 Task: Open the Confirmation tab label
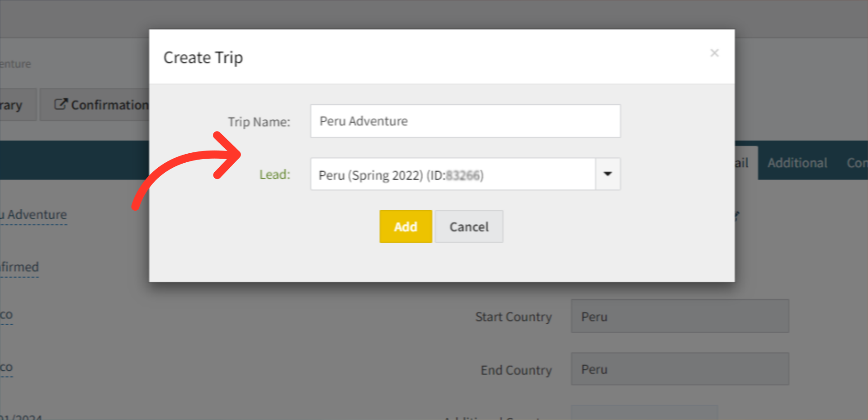109,105
